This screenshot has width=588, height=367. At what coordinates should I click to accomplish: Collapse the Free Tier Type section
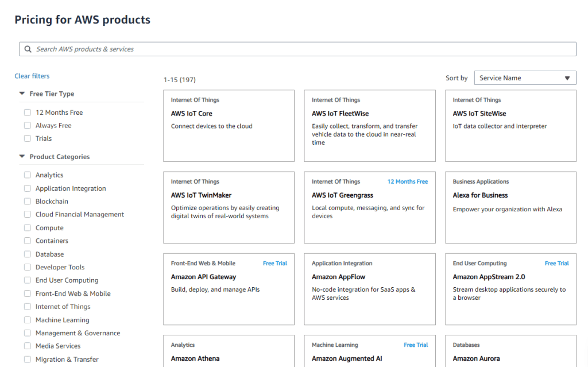tap(22, 94)
